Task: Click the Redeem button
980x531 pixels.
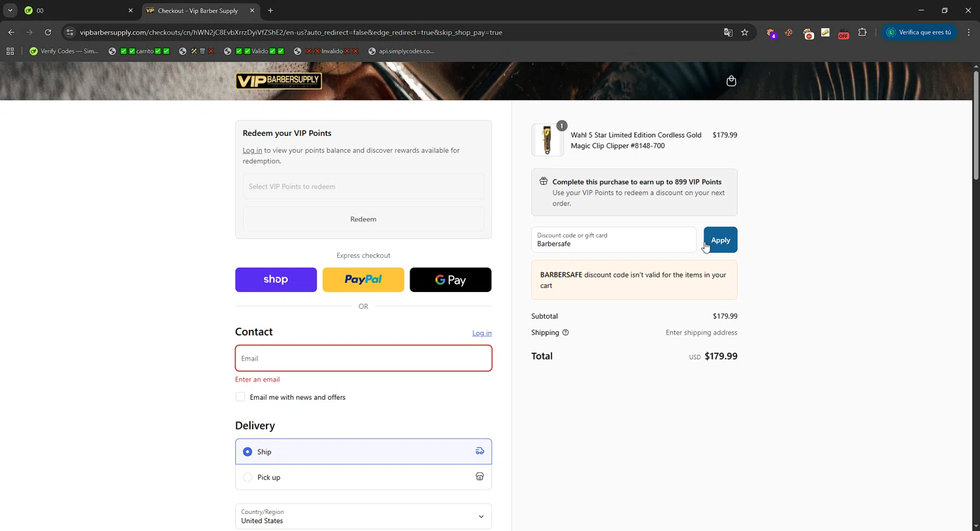Action: point(363,219)
